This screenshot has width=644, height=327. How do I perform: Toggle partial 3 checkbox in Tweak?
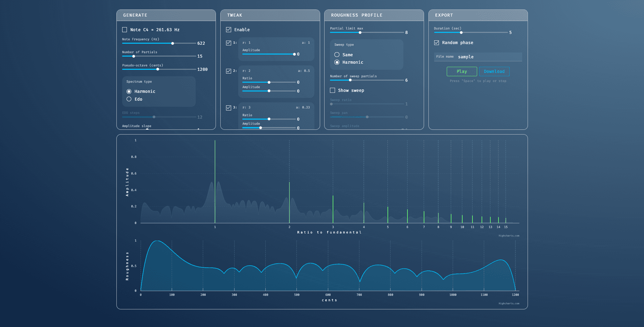[229, 108]
